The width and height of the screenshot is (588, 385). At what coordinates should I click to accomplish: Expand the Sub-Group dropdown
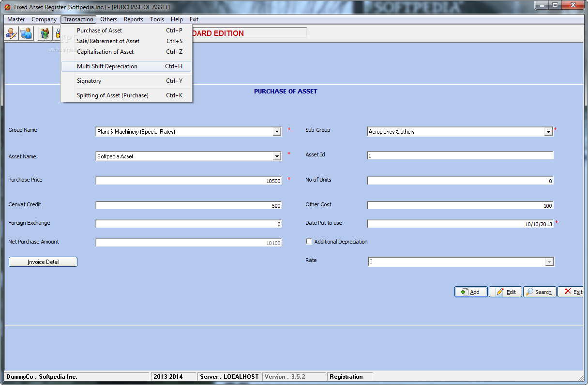coord(548,132)
